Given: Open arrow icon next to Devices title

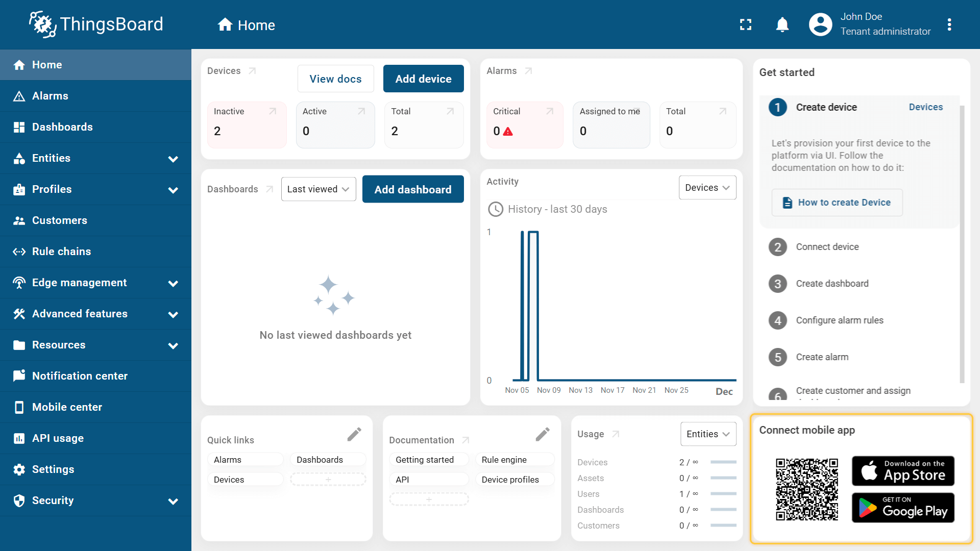Looking at the screenshot, I should pos(252,71).
